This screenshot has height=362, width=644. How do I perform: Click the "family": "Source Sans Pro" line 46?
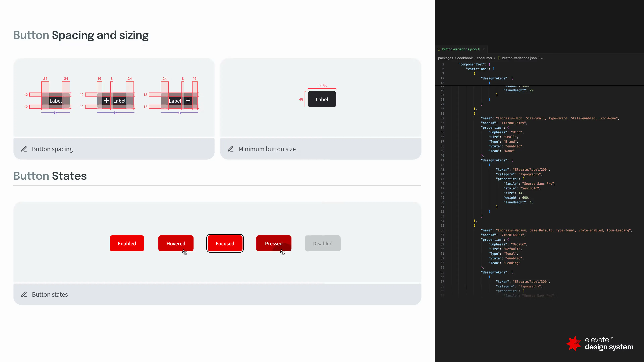tap(529, 184)
